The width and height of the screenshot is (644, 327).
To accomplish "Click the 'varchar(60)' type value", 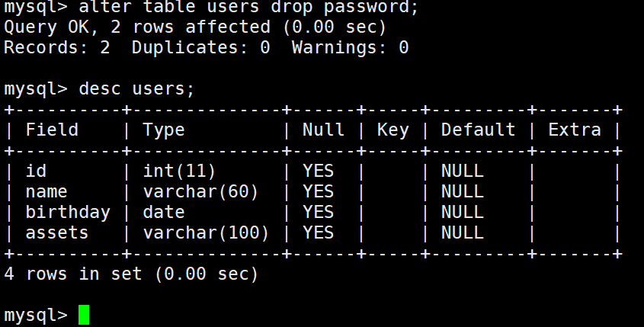I will (200, 191).
